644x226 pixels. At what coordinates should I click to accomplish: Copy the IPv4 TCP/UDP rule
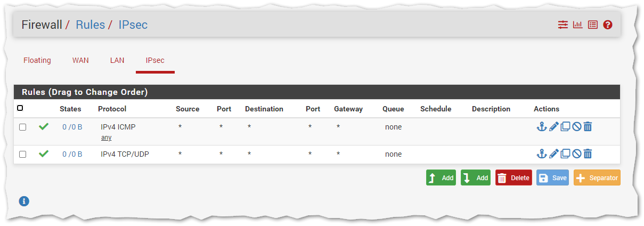[565, 154]
